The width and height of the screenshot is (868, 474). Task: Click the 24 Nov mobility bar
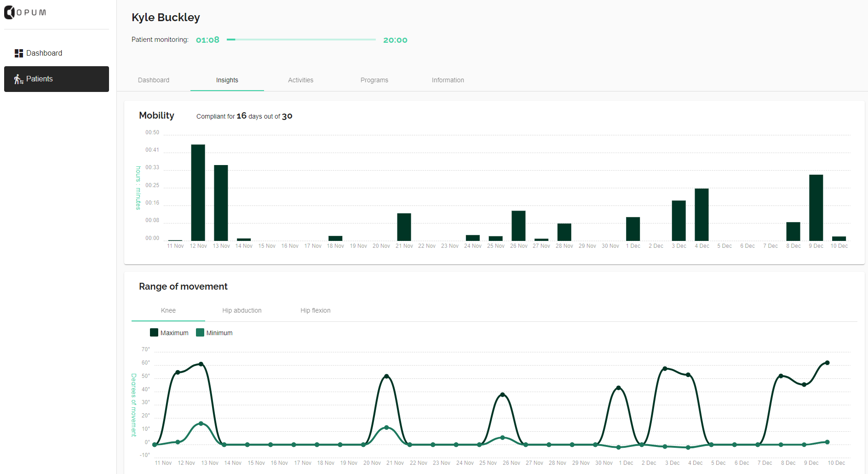(473, 238)
